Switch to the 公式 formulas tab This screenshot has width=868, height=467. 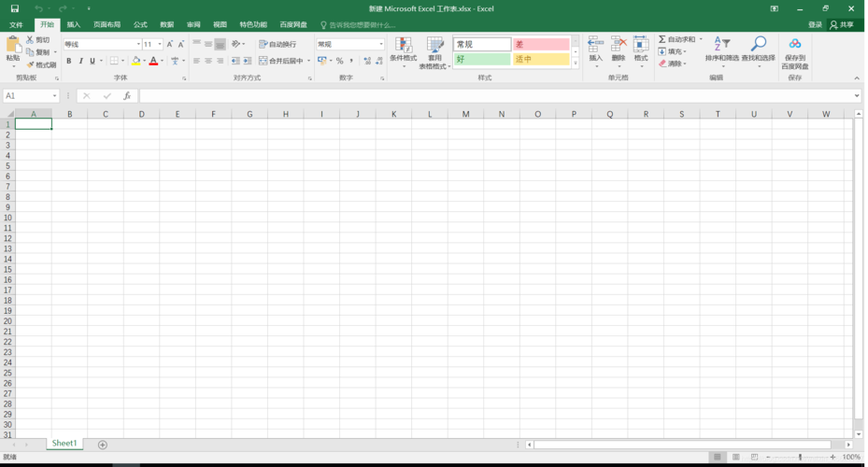[140, 25]
